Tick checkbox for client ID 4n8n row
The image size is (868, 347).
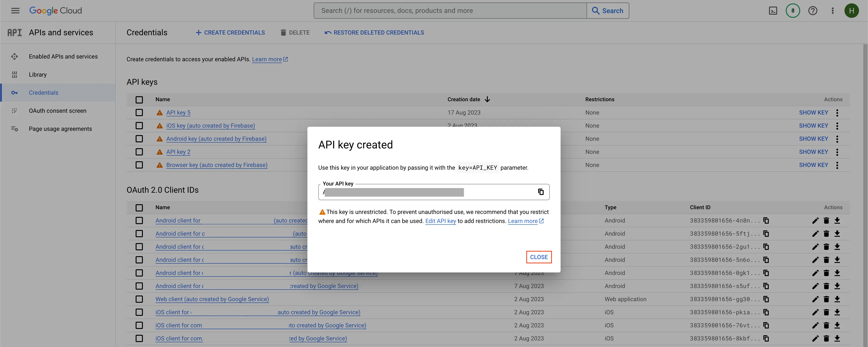[x=139, y=221]
